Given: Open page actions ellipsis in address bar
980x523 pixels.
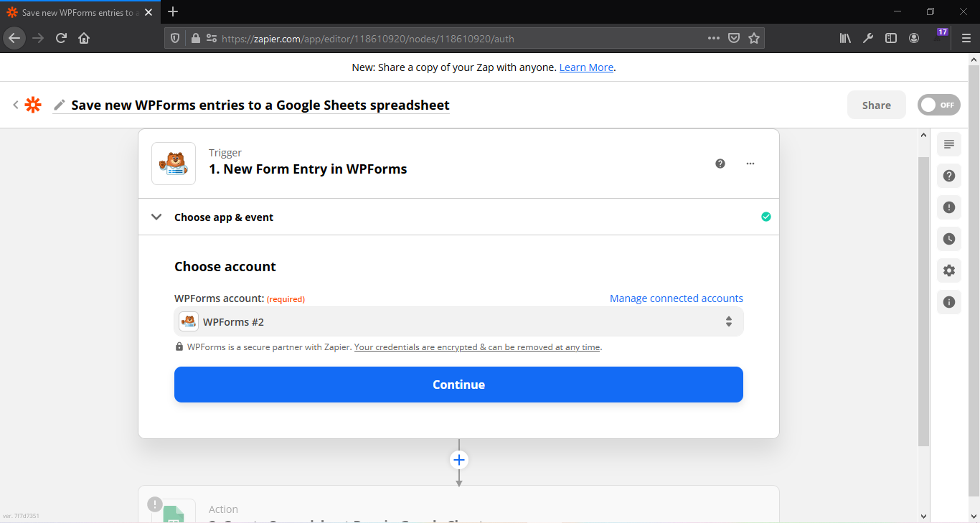Looking at the screenshot, I should 714,38.
